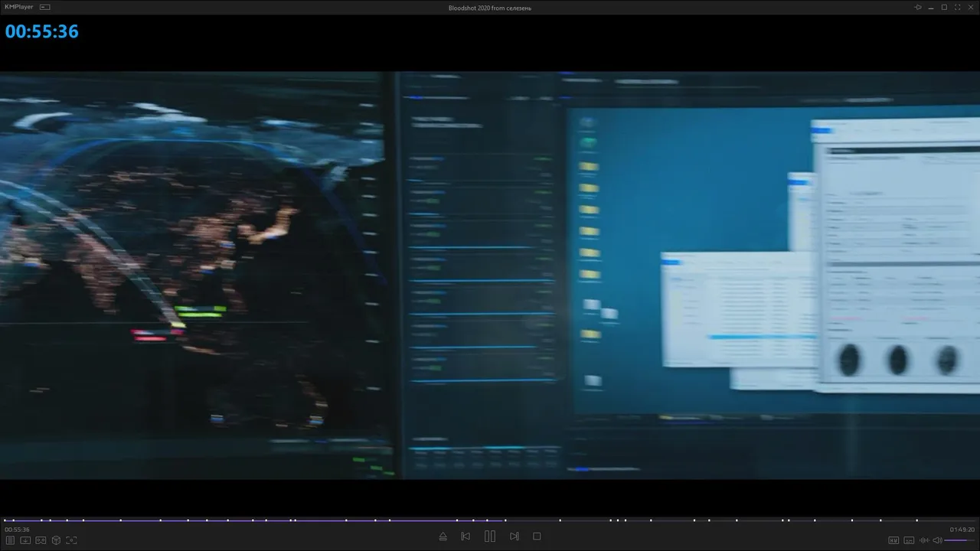Minimize the KMPlayer window

(931, 7)
